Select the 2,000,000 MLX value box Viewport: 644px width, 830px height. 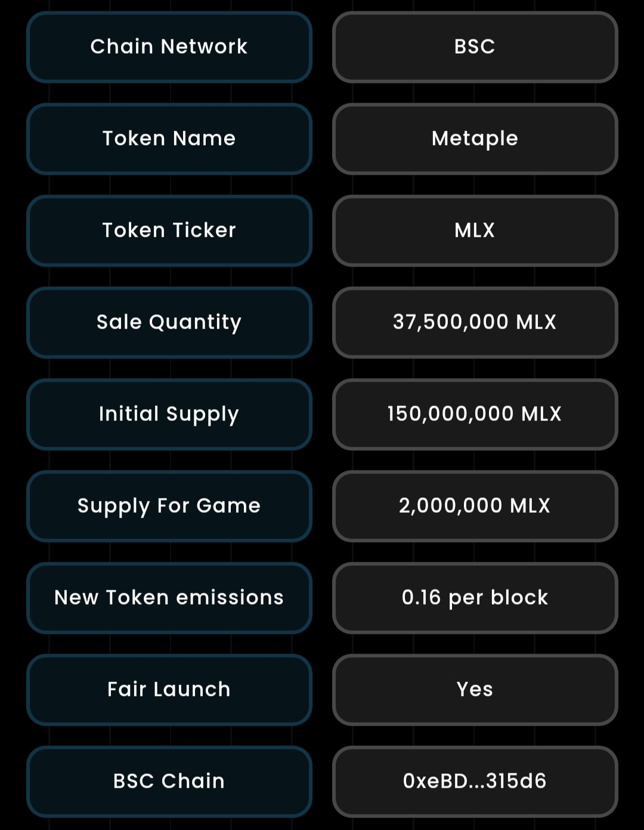pyautogui.click(x=475, y=506)
